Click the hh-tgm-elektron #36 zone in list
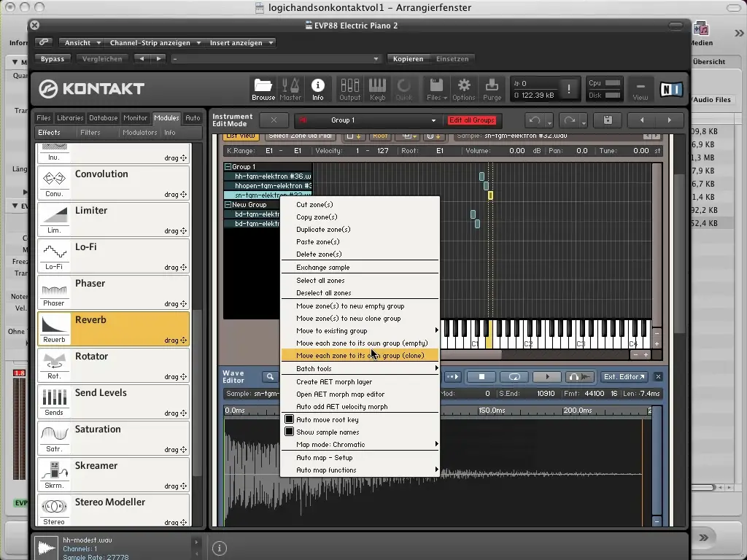747x560 pixels. tap(268, 176)
